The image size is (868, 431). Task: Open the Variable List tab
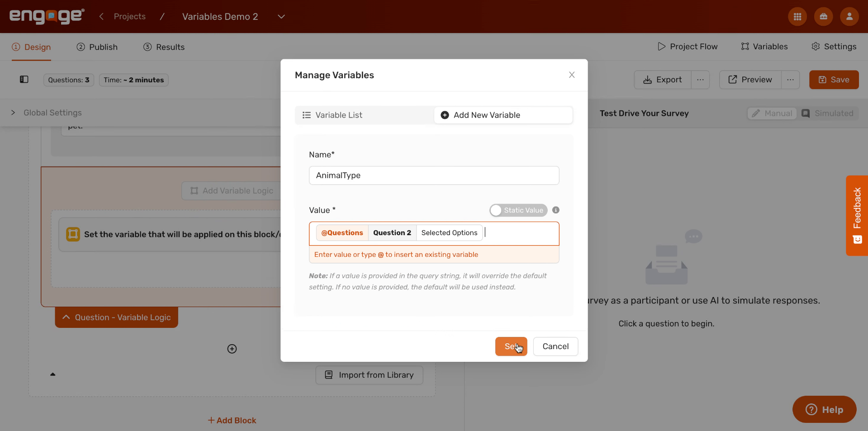coord(365,115)
